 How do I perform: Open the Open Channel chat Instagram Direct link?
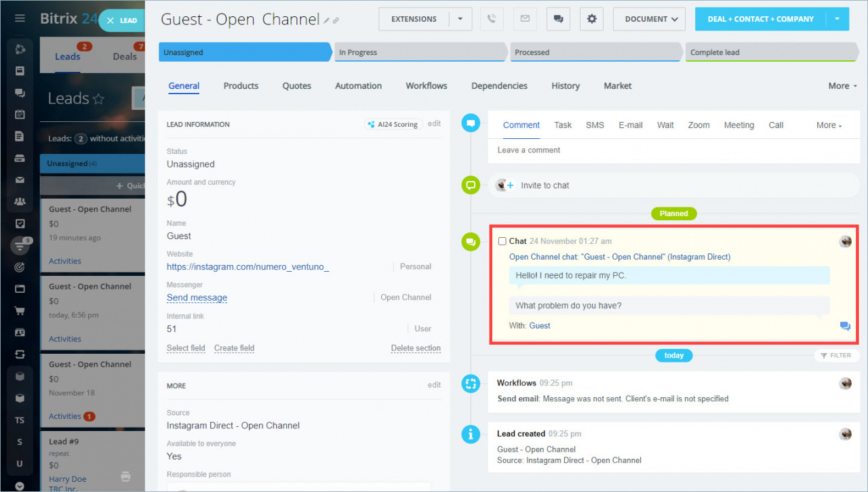click(x=620, y=258)
